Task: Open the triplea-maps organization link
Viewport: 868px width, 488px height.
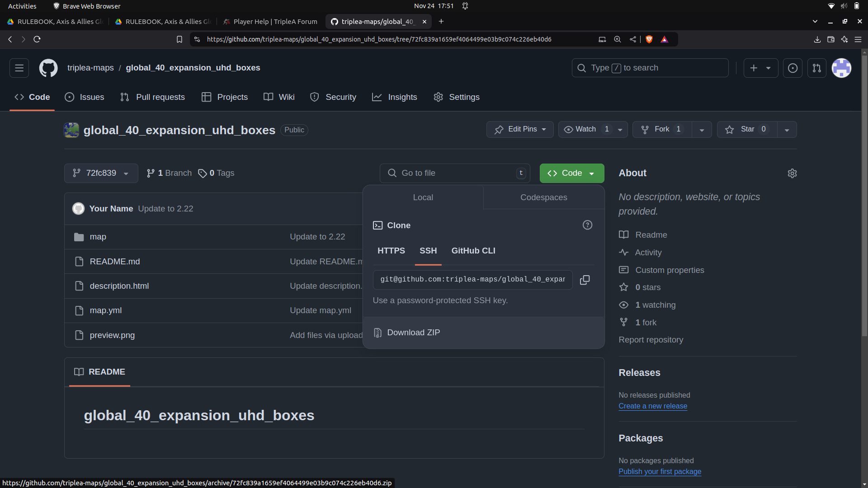Action: tap(90, 68)
